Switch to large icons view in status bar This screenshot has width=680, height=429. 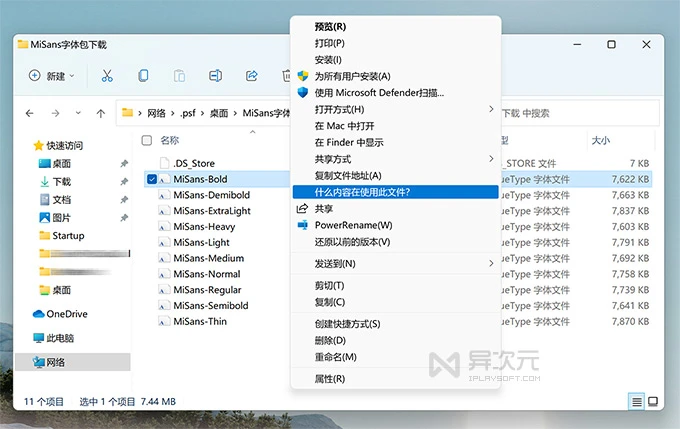(653, 402)
